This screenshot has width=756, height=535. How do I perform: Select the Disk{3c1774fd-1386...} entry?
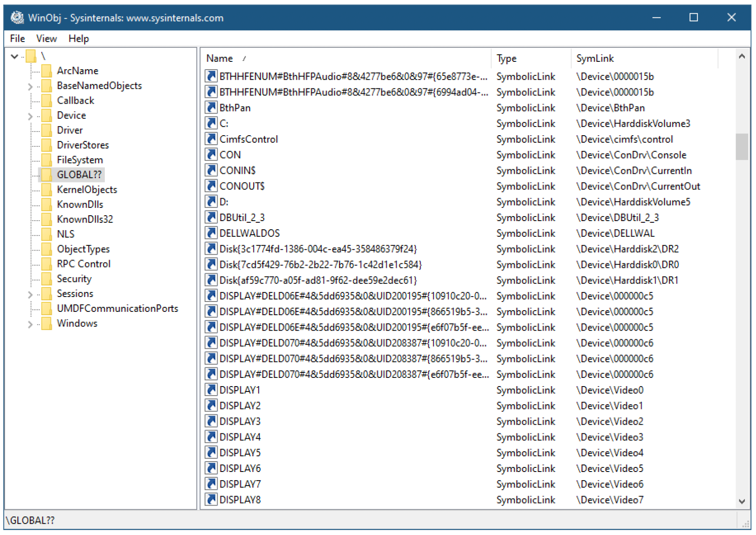coord(318,249)
